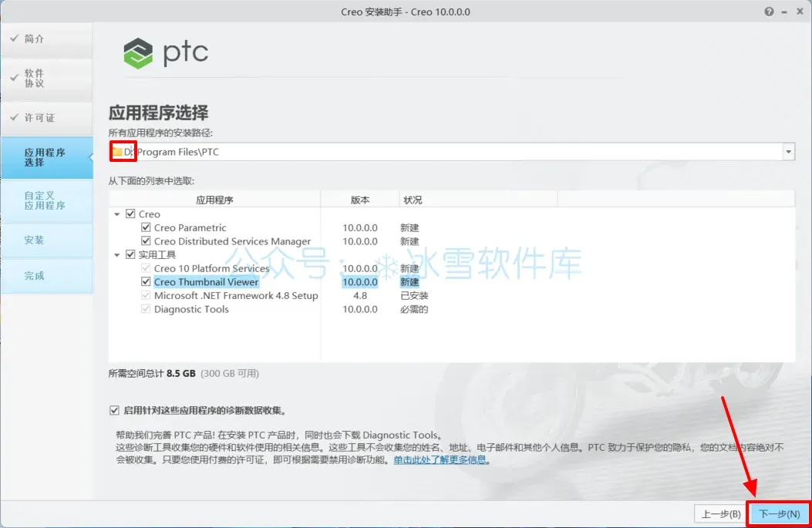The image size is (812, 528).
Task: Select Diagnostic Tools row label
Action: click(191, 309)
